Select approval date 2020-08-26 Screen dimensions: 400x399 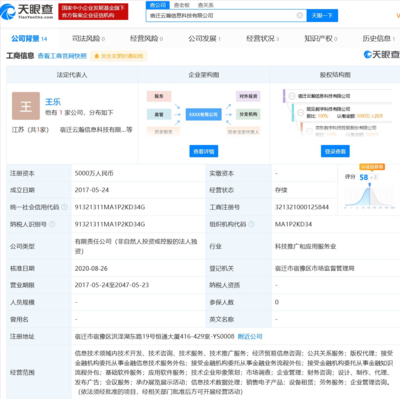click(x=91, y=268)
